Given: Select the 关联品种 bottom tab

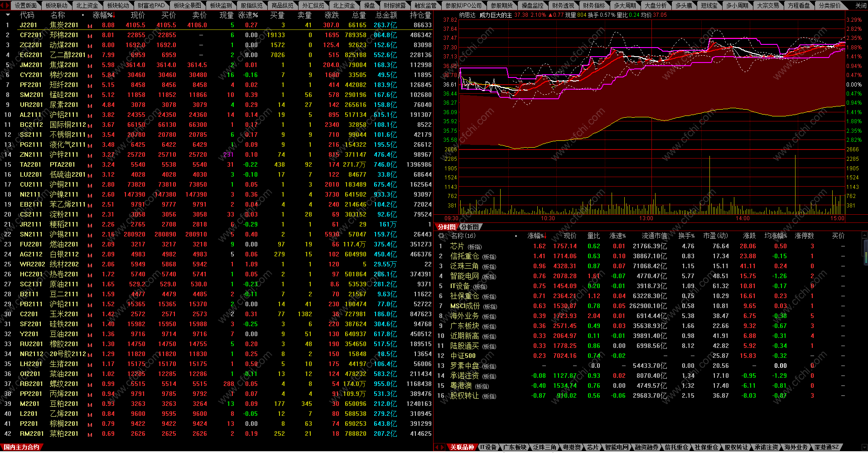Looking at the screenshot, I should (462, 447).
